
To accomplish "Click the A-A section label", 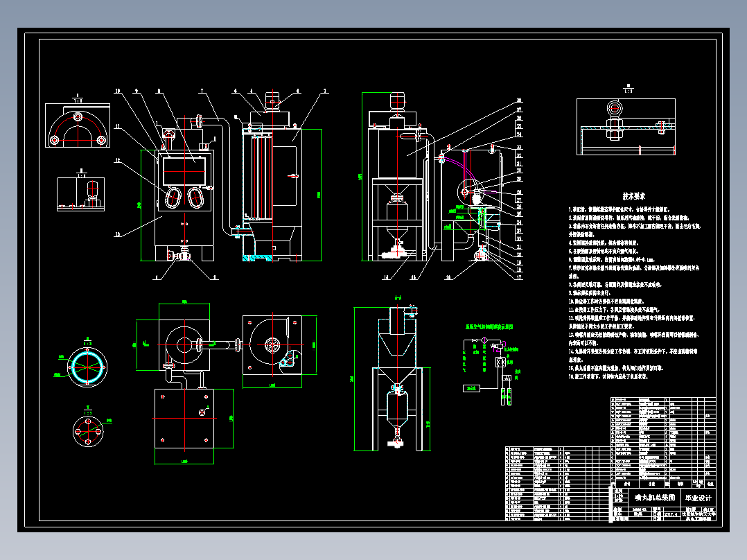I will point(398,298).
